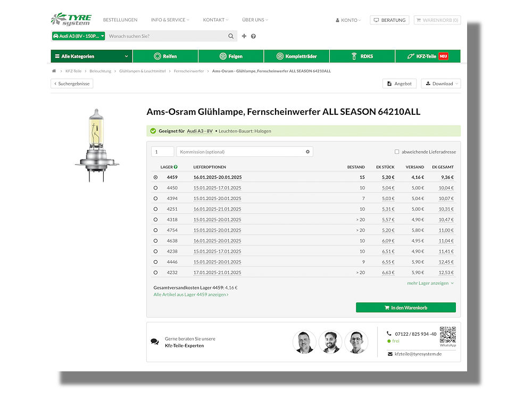This screenshot has height=399, width=532.
Task: Click the BERATUNG button
Action: 389,20
